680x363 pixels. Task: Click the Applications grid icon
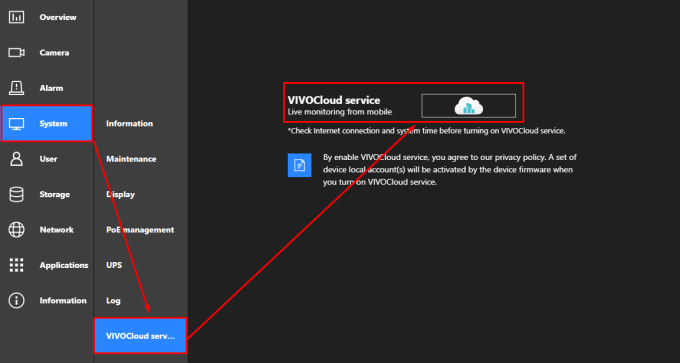[16, 265]
